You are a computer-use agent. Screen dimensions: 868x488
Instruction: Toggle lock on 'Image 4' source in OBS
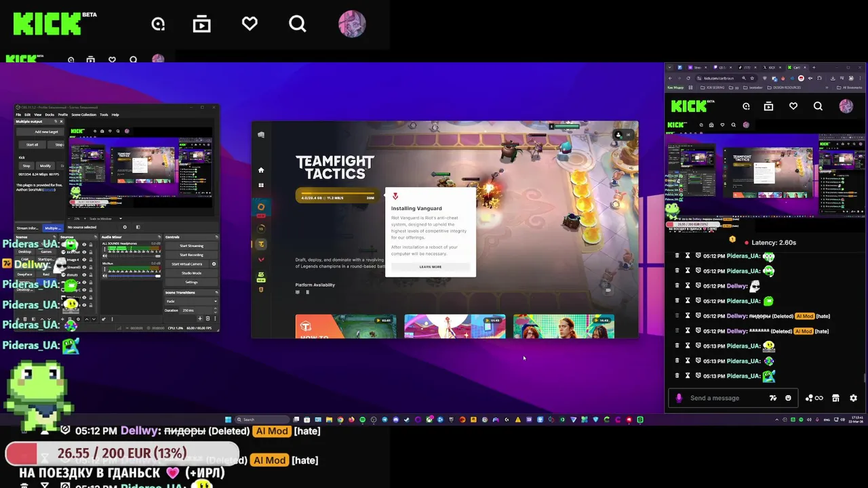(91, 260)
